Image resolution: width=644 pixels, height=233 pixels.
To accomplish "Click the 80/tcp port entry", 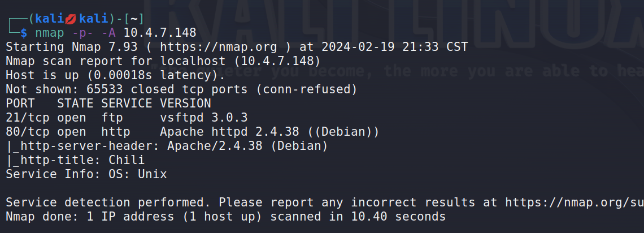I will click(28, 132).
